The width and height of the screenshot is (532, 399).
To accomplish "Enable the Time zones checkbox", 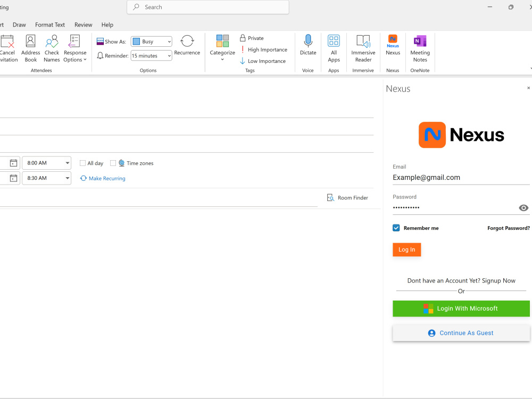I will [x=113, y=163].
